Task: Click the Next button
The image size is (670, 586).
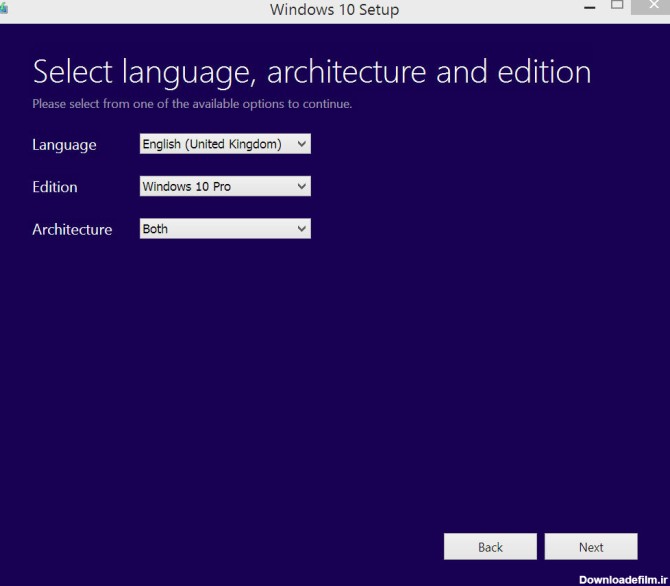Action: [591, 547]
